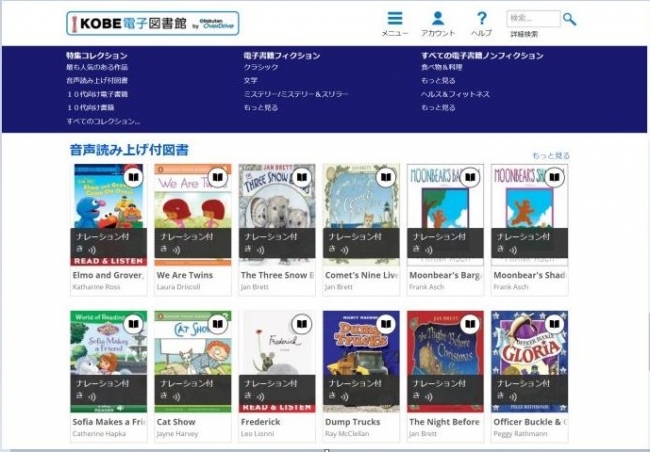Click the ebook icon on Comet's Nine Lives
Viewport: 650px width, 452px height.
(386, 177)
